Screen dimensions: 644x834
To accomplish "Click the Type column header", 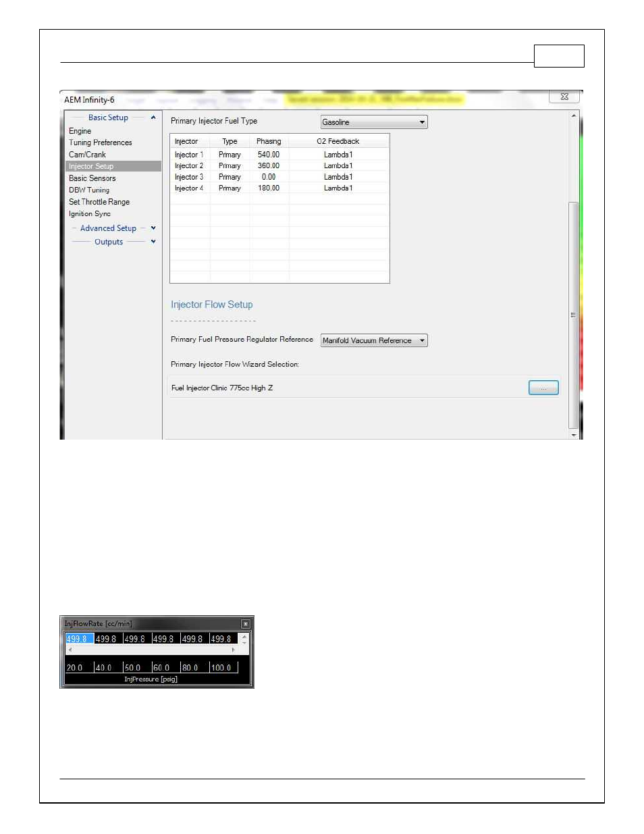I will point(230,141).
